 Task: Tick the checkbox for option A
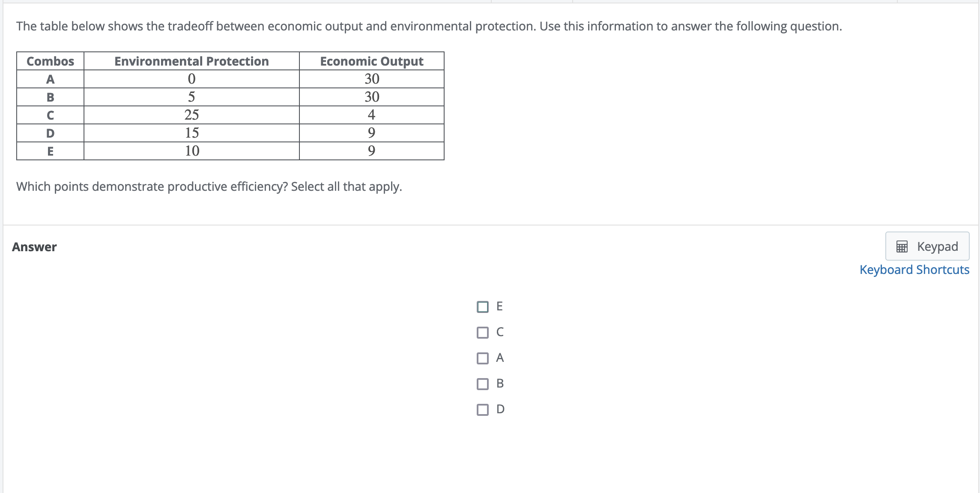tap(483, 358)
